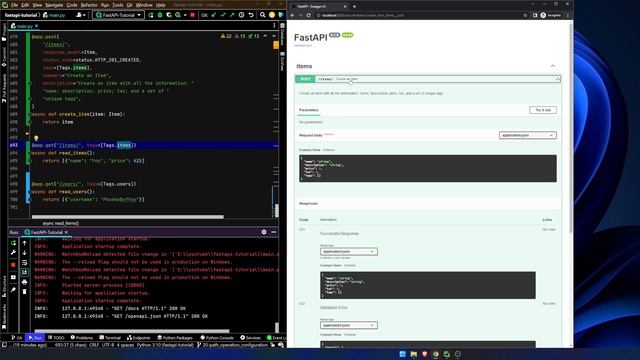This screenshot has height=360, width=640.
Task: Click the scroll down arrow in the Run console
Action: (24, 253)
